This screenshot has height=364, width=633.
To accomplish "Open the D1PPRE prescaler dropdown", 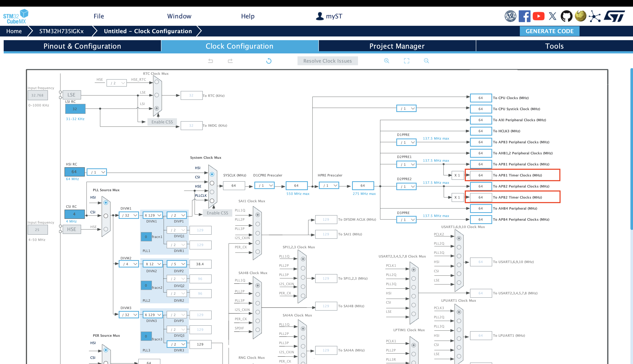I will tap(406, 142).
